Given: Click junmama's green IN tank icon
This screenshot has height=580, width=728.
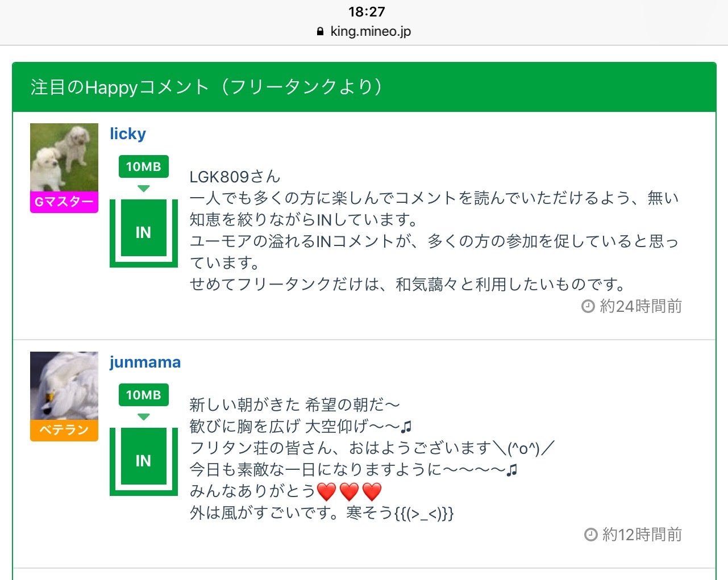Looking at the screenshot, I should pyautogui.click(x=144, y=461).
